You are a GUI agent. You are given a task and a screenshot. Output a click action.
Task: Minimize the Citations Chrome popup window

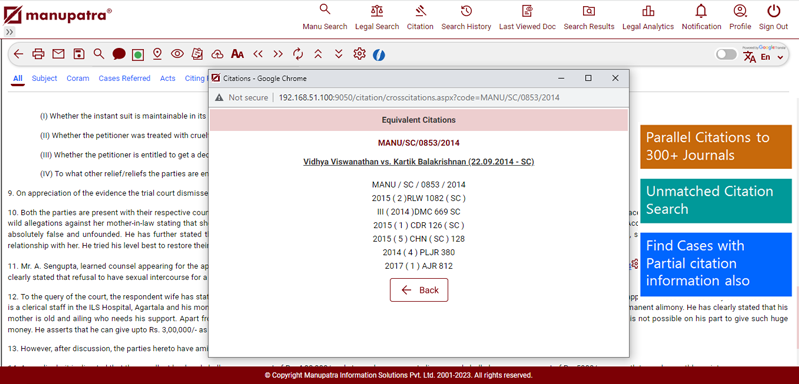tap(561, 78)
